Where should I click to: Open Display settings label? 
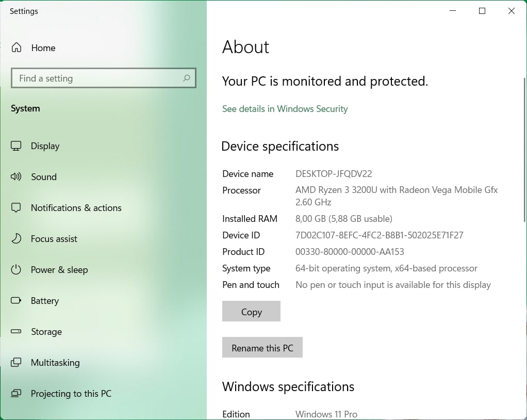coord(45,146)
